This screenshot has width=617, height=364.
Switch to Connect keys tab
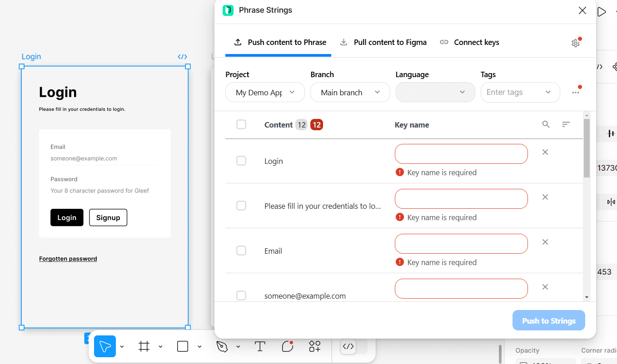pyautogui.click(x=470, y=42)
